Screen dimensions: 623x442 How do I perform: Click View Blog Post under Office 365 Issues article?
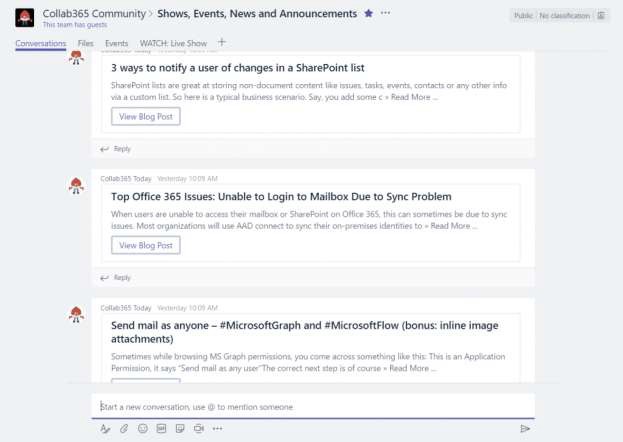(146, 245)
